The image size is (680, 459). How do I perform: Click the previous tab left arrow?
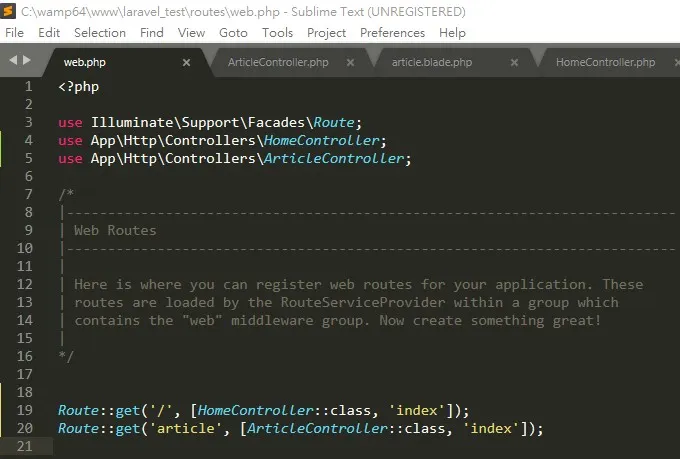point(13,60)
